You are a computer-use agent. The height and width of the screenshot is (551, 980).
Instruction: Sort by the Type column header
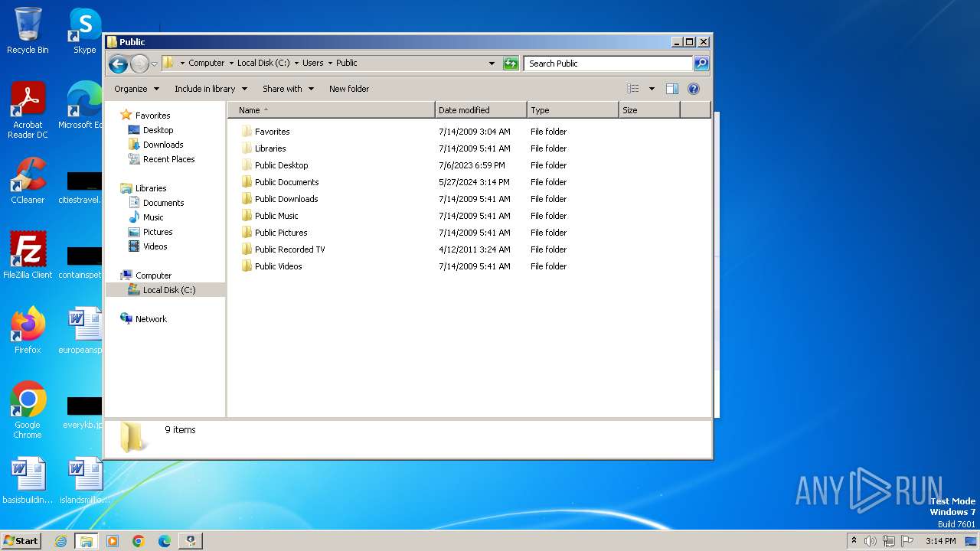point(573,110)
